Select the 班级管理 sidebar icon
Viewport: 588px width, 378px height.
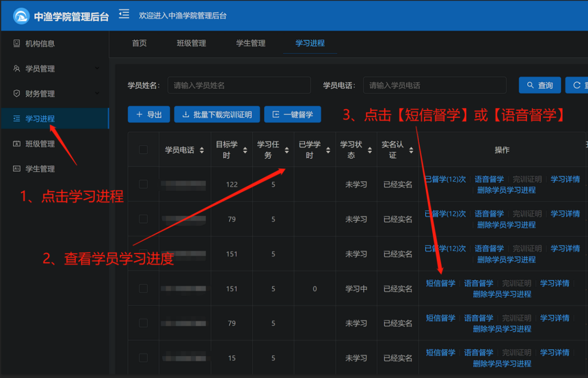(x=16, y=144)
